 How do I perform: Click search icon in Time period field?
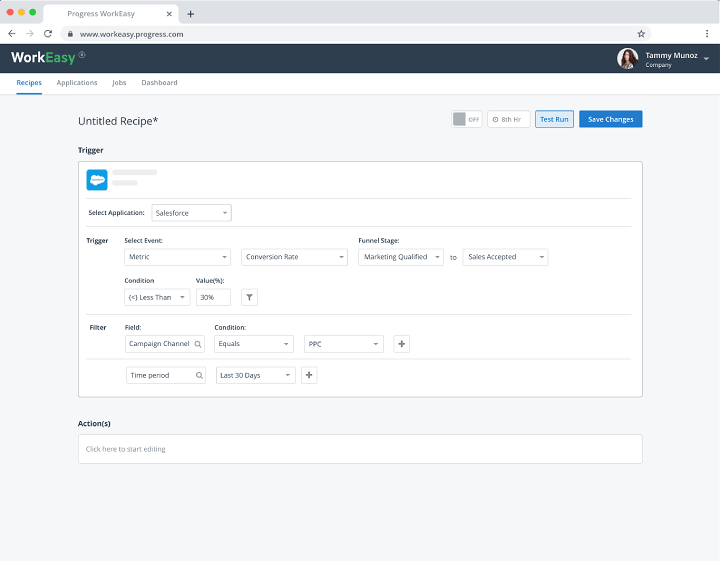(198, 375)
